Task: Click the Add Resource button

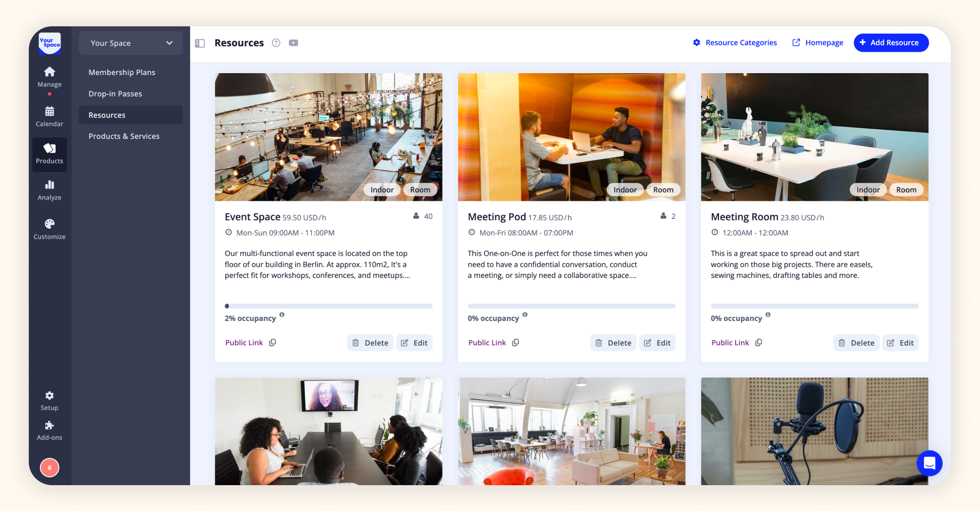Action: [891, 42]
